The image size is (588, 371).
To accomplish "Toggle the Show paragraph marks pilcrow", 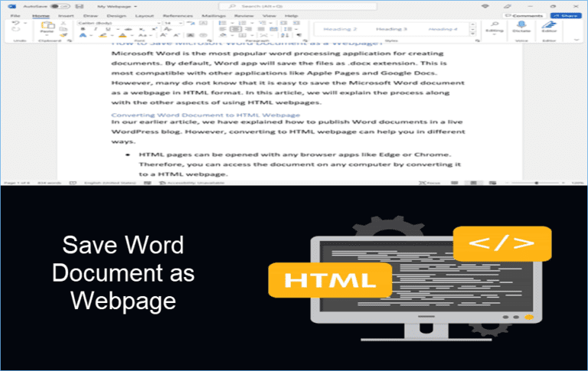I will (x=299, y=36).
